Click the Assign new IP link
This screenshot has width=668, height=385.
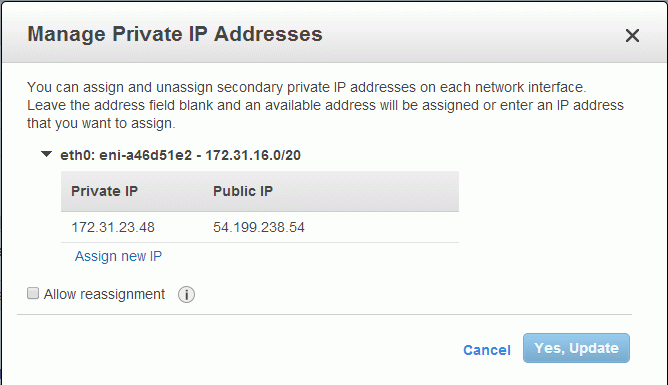pos(118,256)
